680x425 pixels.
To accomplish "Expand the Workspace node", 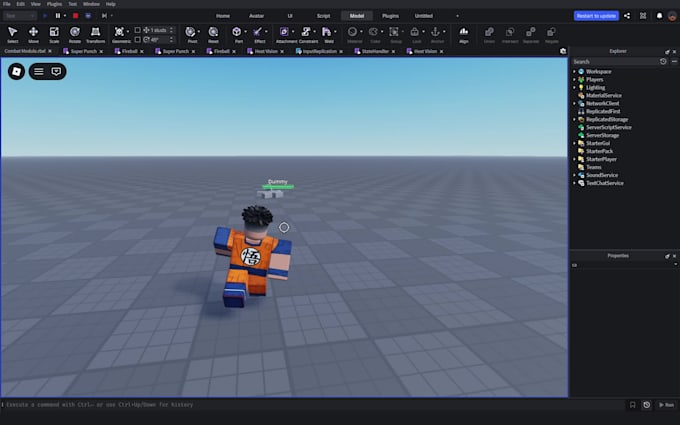I will (575, 72).
